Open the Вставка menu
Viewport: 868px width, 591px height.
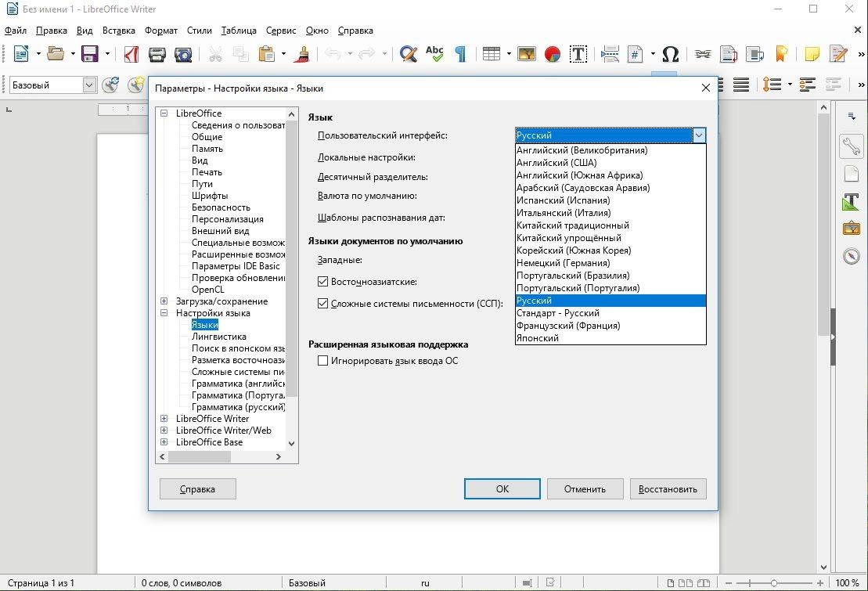tap(118, 31)
